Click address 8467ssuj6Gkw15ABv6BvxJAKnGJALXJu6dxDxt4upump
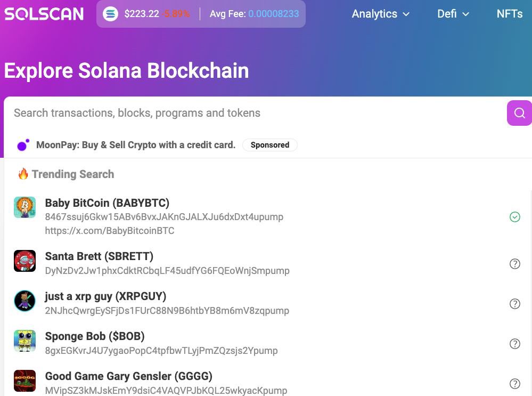The image size is (532, 396). (164, 217)
